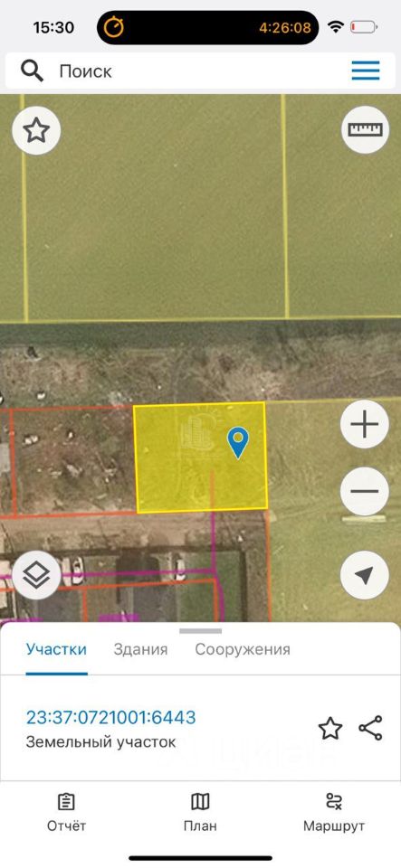Screen dimensions: 401x868
Task: Add location to favorites via map star button
Action: (36, 130)
